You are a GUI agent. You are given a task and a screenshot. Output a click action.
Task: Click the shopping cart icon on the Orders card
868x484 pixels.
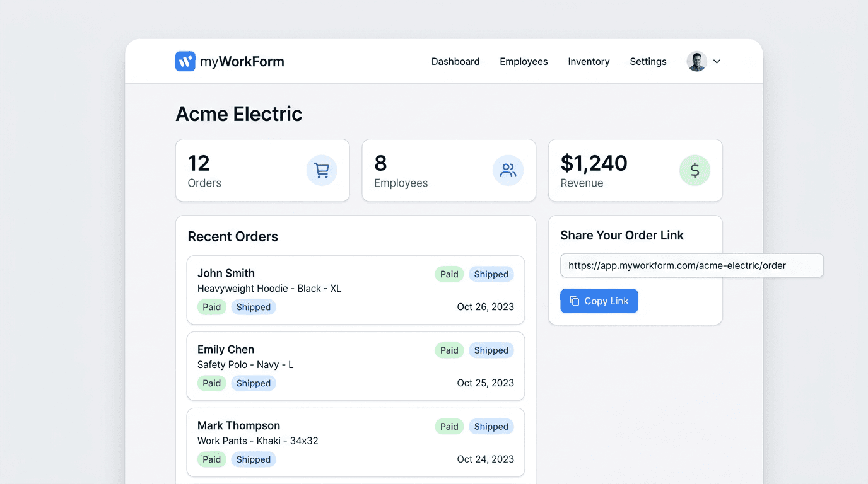click(322, 170)
